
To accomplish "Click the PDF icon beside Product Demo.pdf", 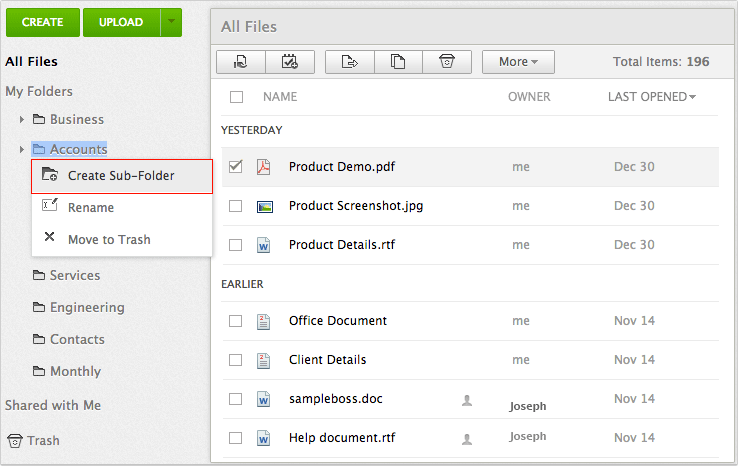I will (x=264, y=167).
